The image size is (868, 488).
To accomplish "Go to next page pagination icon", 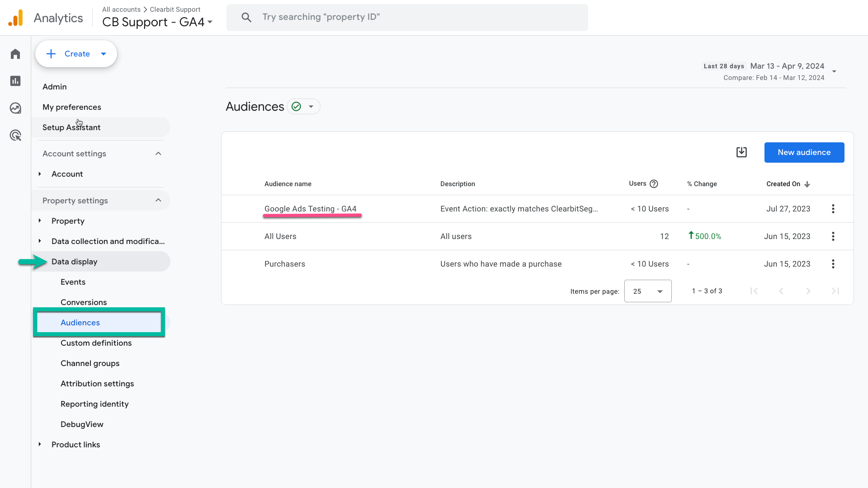I will click(x=808, y=291).
